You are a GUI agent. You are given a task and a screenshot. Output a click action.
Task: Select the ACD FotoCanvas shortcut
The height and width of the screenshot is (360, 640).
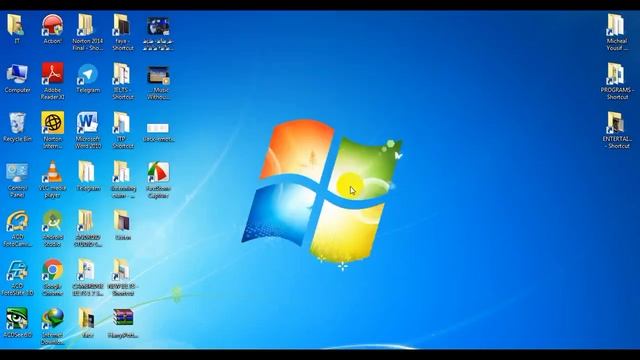(17, 229)
